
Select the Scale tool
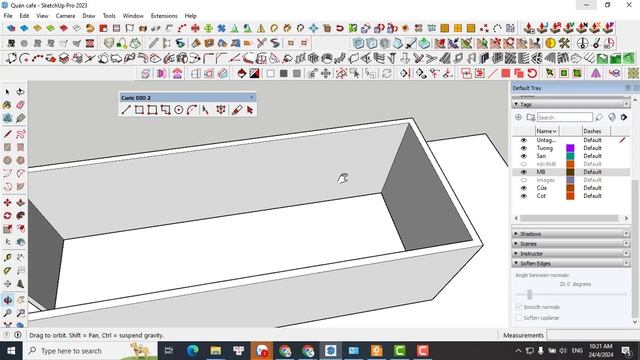pos(7,229)
